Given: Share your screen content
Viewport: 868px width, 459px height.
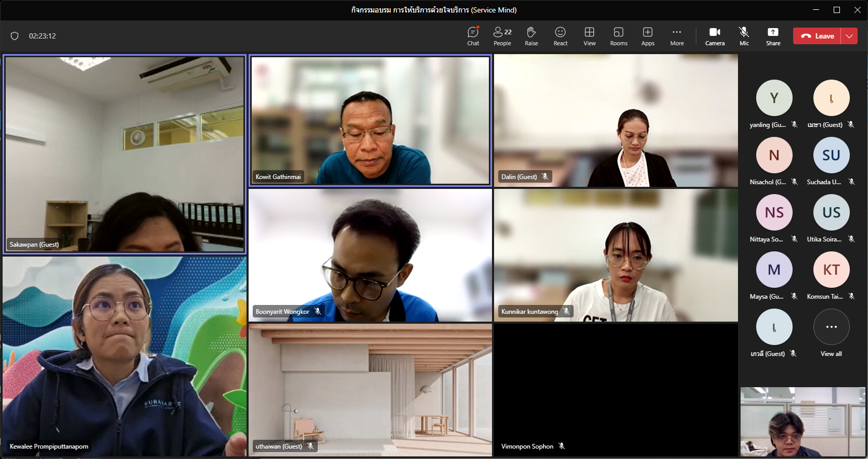Looking at the screenshot, I should click(x=773, y=36).
